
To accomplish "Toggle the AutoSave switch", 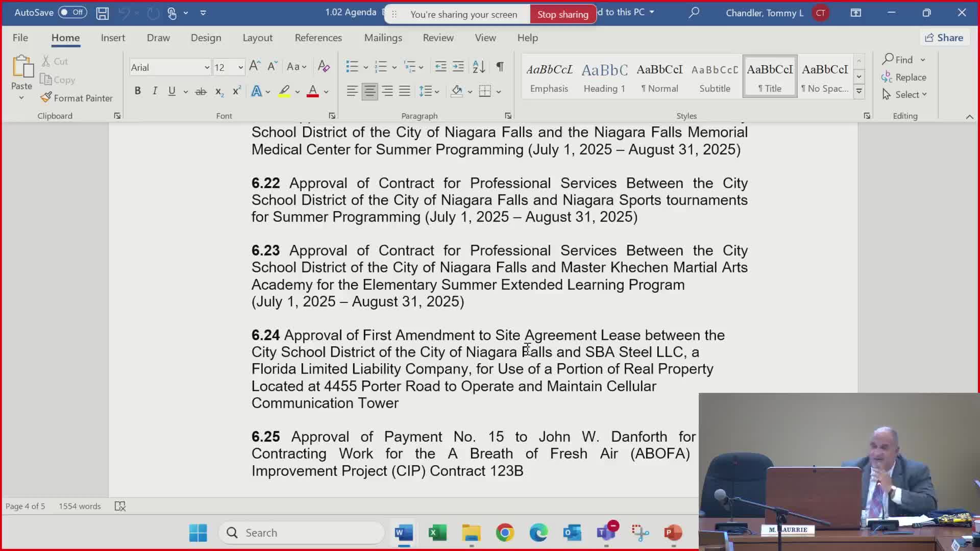I will [72, 12].
